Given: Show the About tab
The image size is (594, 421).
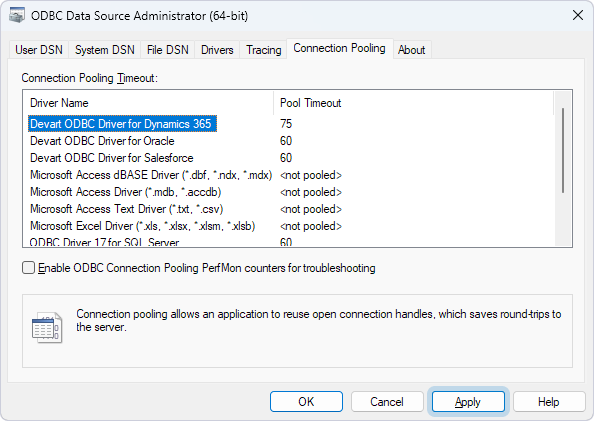Looking at the screenshot, I should point(411,50).
